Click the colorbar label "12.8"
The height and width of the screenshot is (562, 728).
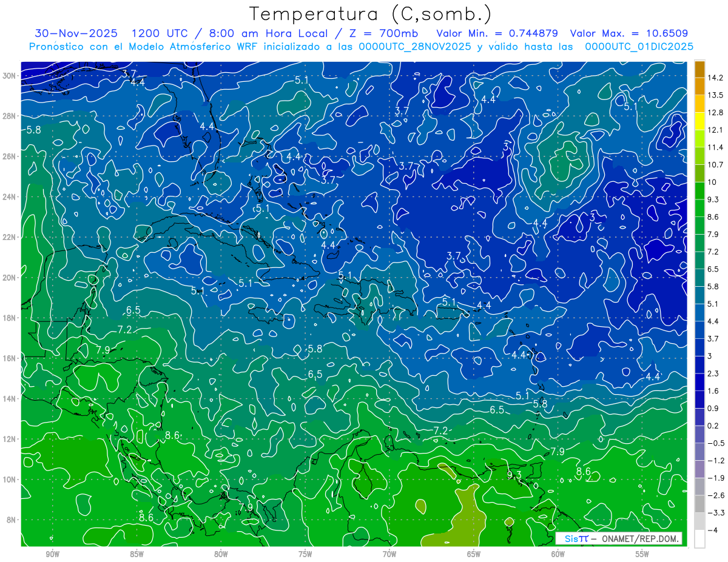tap(715, 113)
